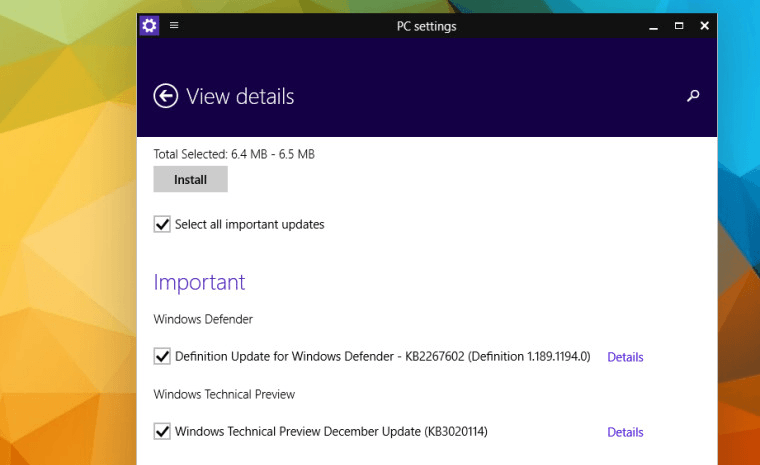Open search with the magnifier icon
This screenshot has width=760, height=465.
coord(693,96)
